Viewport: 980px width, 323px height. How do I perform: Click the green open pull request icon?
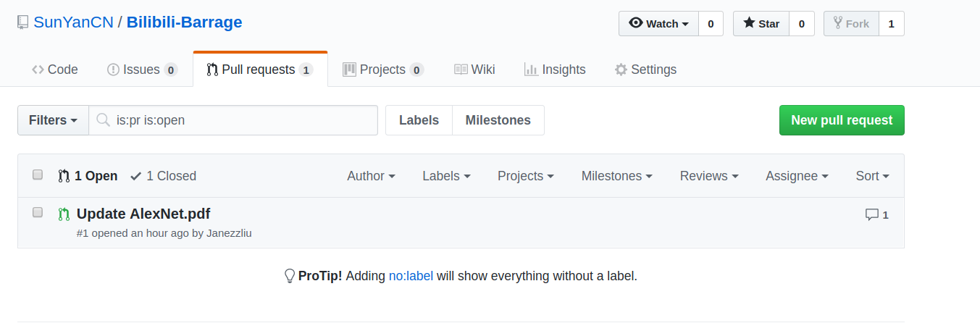coord(64,214)
